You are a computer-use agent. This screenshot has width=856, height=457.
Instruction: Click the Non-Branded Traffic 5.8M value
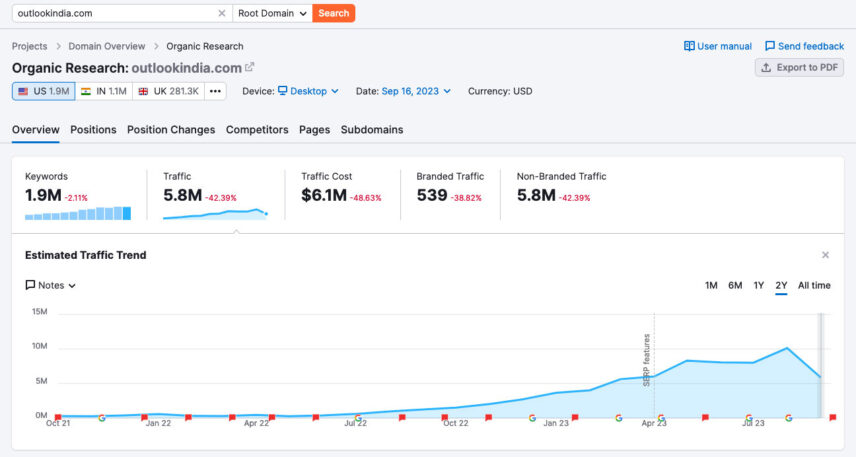pyautogui.click(x=536, y=195)
